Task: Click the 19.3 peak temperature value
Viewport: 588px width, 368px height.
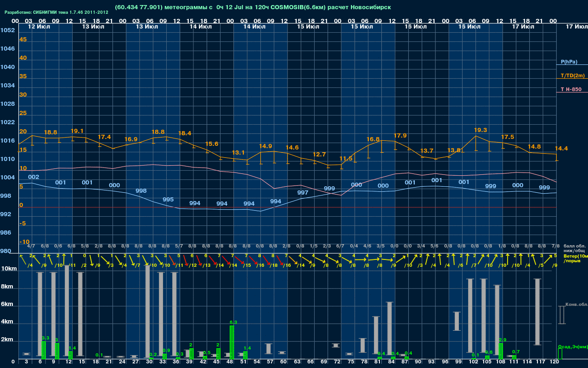Action: [481, 130]
